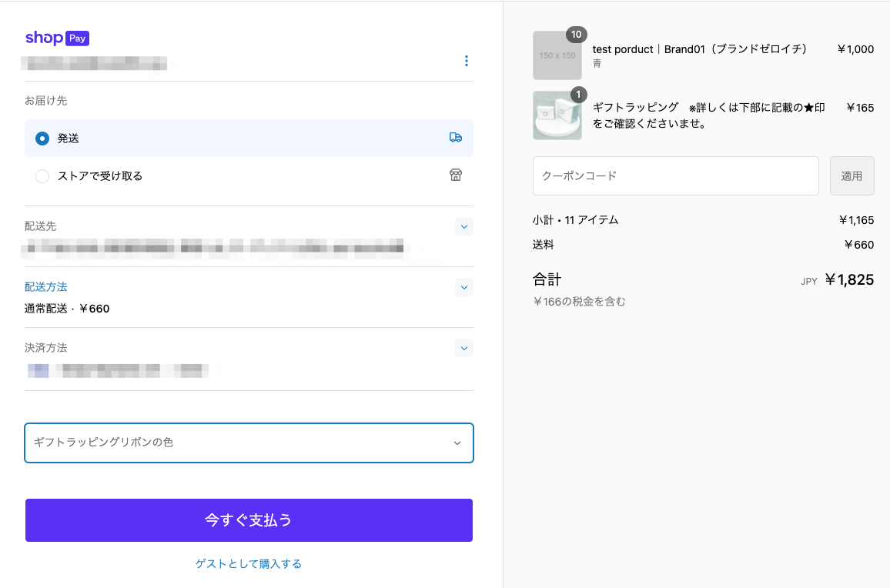Viewport: 890px width, 588px height.
Task: Select the 発送 shipping radio button
Action: 42,139
